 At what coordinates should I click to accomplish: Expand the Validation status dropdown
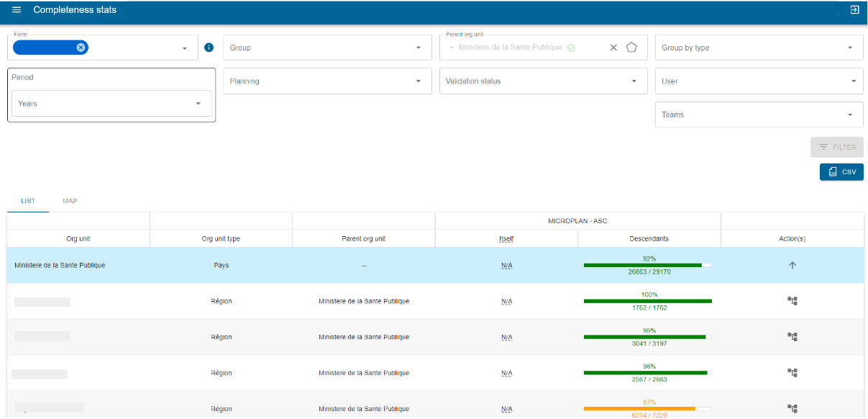pos(543,81)
